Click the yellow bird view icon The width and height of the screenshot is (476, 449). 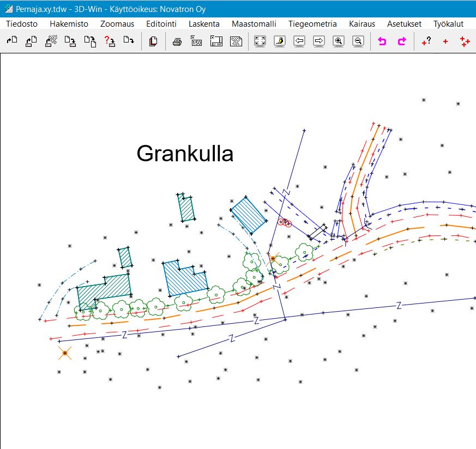279,41
